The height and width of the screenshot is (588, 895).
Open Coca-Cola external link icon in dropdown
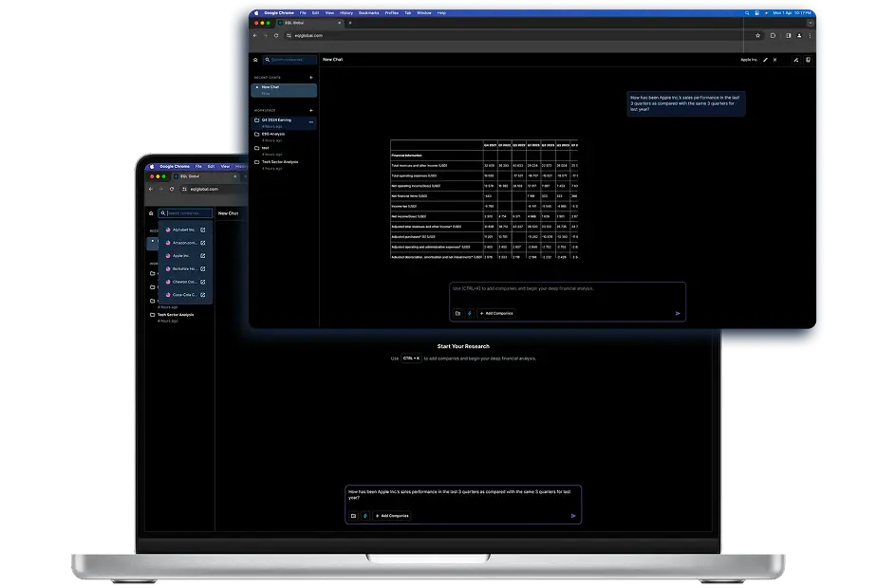[x=203, y=295]
